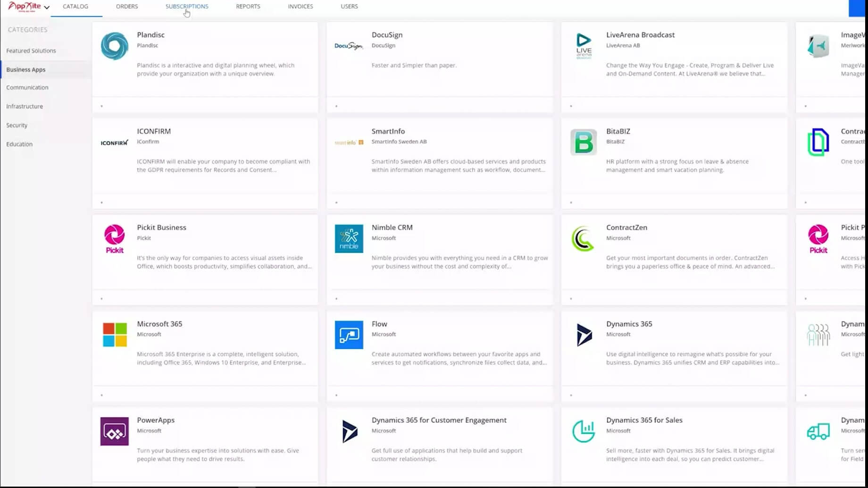Click the Dynamics Field Service truck icon
Viewport: 868px width, 488px height.
point(818,431)
